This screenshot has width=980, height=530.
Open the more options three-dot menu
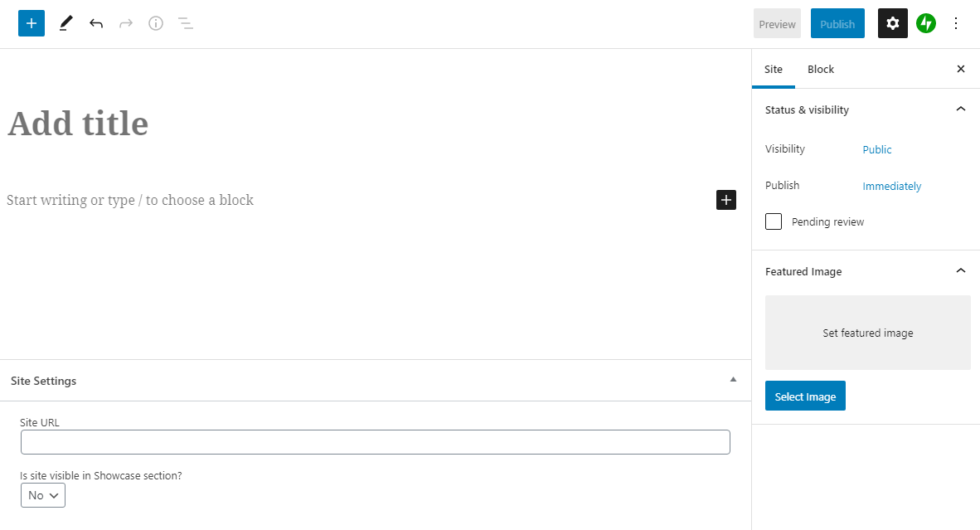[x=956, y=23]
